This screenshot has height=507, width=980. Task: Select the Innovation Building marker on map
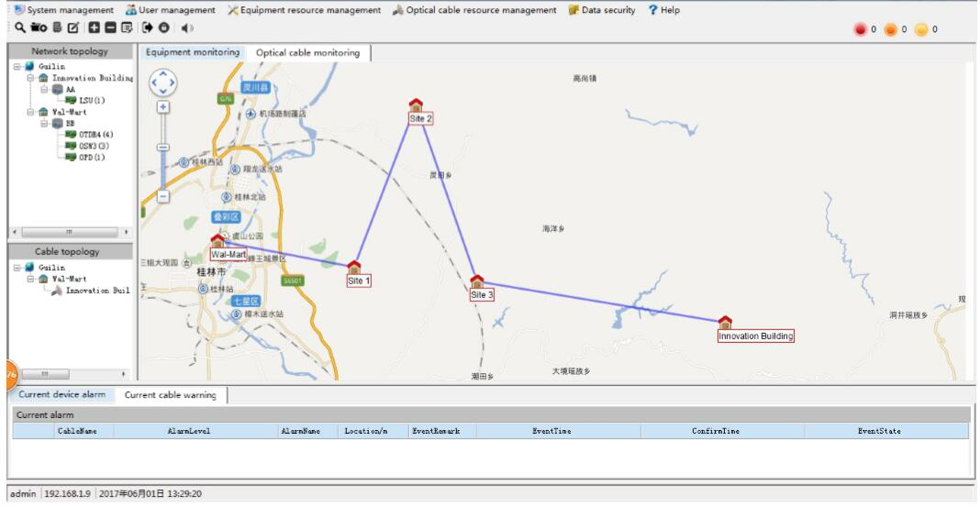tap(725, 322)
